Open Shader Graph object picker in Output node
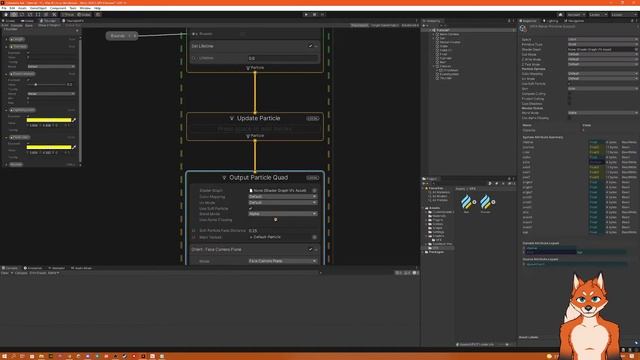The height and width of the screenshot is (360, 640). (314, 191)
